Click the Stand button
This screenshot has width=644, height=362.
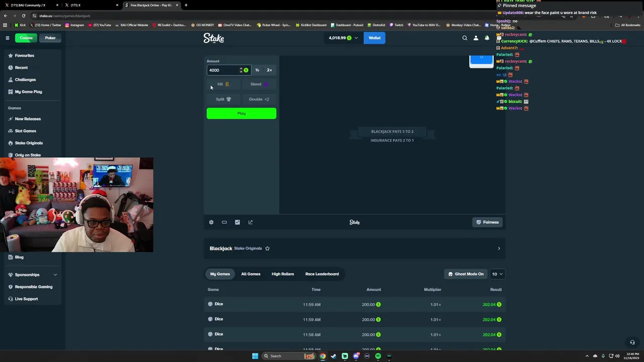click(259, 84)
